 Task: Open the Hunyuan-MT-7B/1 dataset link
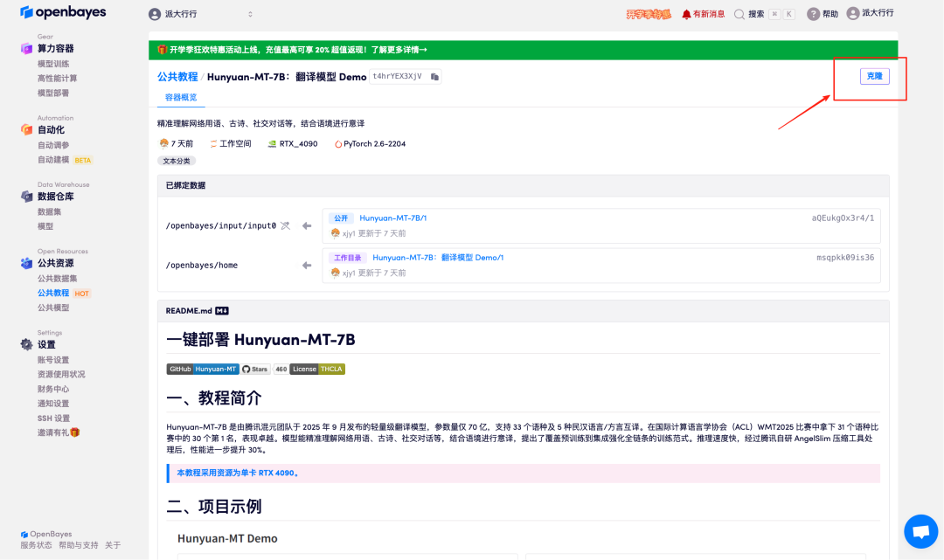click(392, 218)
